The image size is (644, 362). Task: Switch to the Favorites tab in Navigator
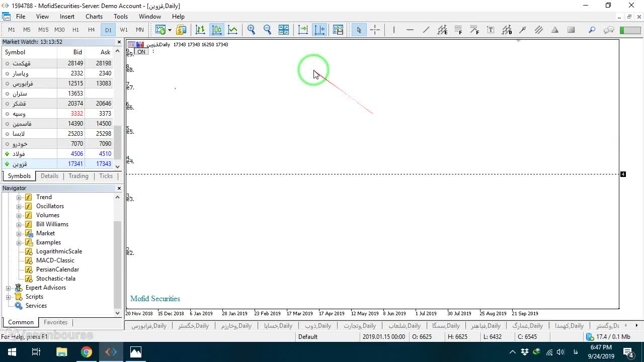pyautogui.click(x=55, y=322)
